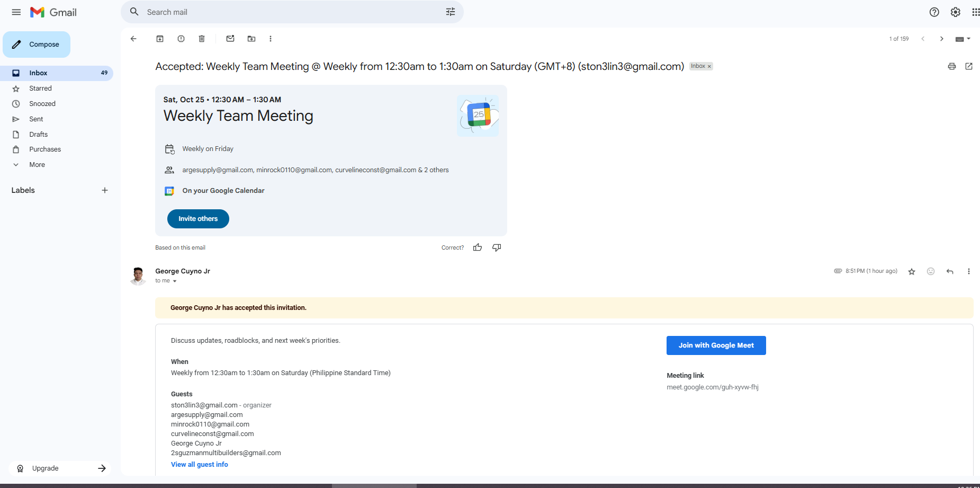Screen dimensions: 980x488
Task: Open input tools dropdown
Action: (x=963, y=39)
